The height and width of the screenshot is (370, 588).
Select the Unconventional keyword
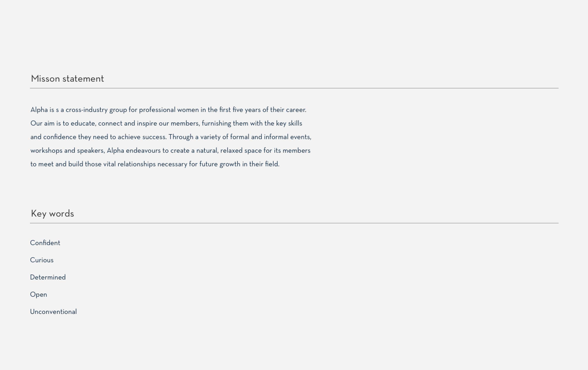click(x=54, y=312)
